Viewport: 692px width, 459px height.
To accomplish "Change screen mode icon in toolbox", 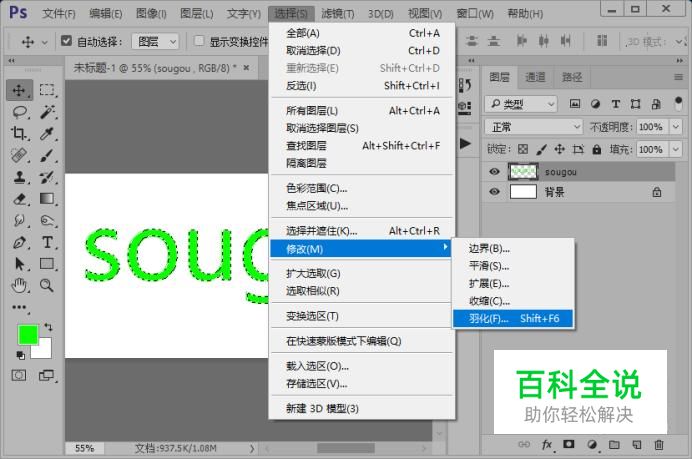I will (x=46, y=376).
